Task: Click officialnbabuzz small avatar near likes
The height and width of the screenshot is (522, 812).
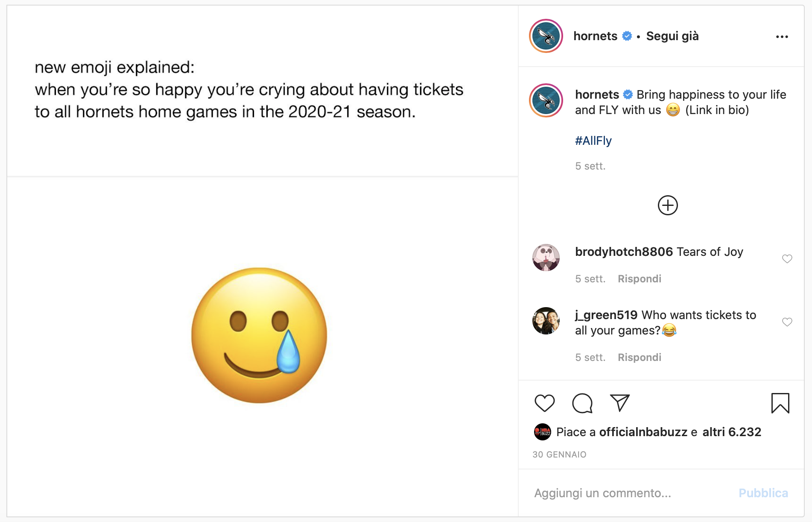Action: tap(543, 432)
